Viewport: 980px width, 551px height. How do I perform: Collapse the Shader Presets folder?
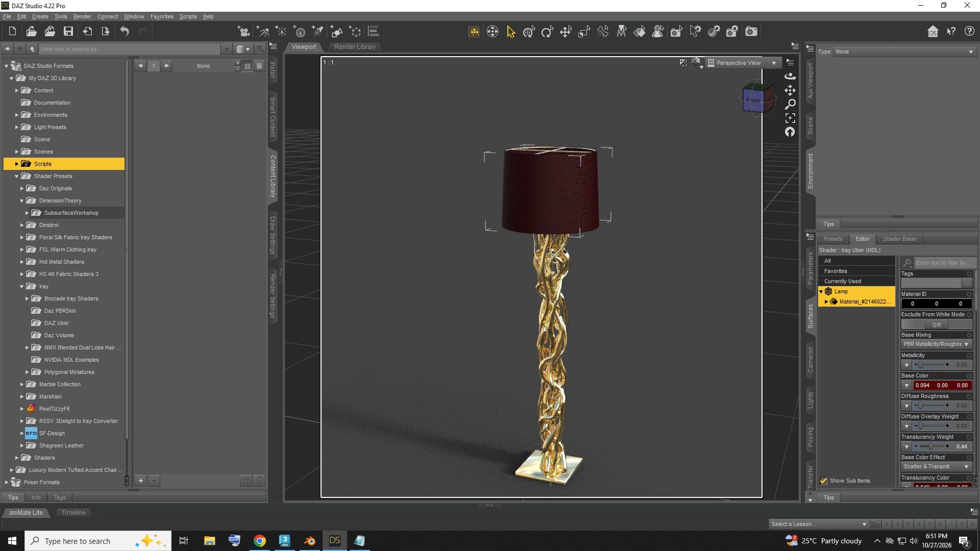pos(16,177)
